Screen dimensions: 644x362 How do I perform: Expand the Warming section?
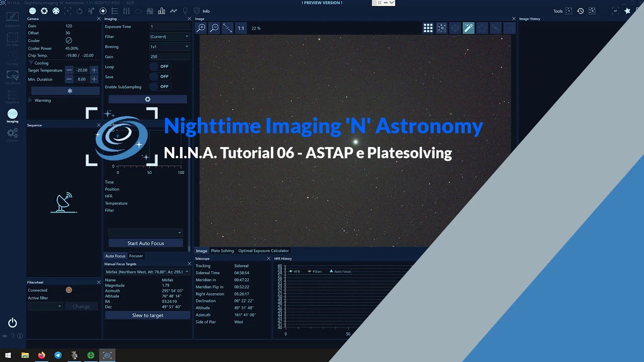pyautogui.click(x=31, y=101)
